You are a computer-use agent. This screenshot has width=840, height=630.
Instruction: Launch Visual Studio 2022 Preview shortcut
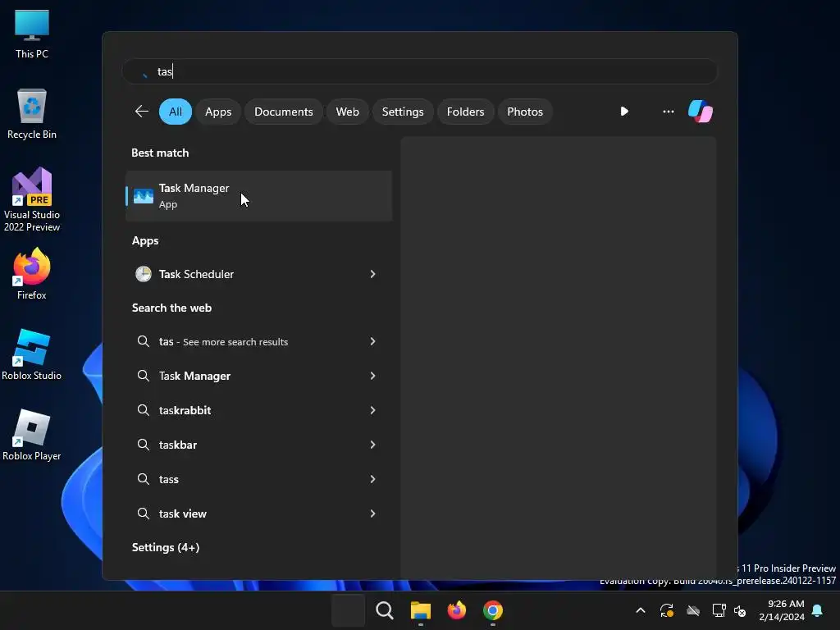point(32,199)
